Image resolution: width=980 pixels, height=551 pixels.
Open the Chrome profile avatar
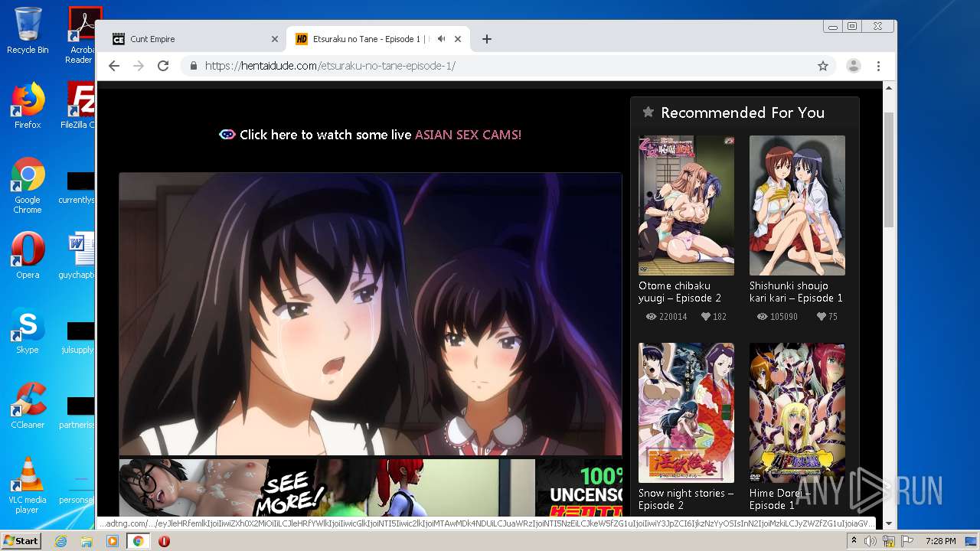pos(854,66)
